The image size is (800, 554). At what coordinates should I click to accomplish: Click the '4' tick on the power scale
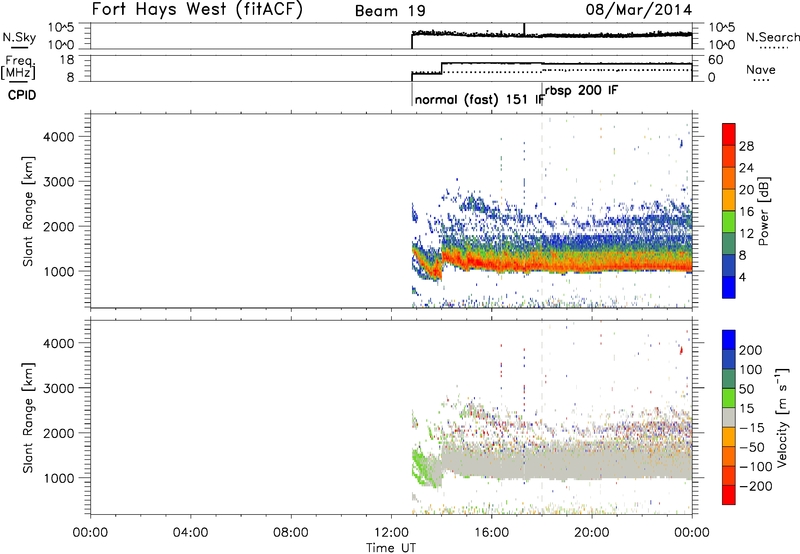(x=742, y=277)
